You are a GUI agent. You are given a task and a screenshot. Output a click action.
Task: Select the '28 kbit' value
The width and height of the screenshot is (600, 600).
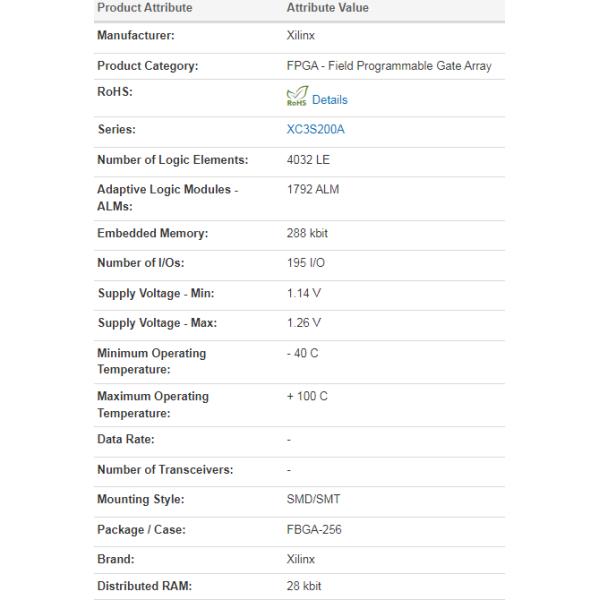[x=304, y=586]
